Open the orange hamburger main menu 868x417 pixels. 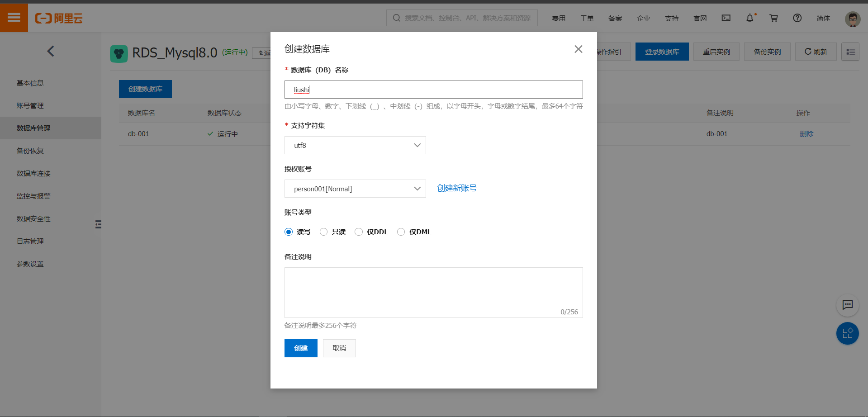[14, 18]
